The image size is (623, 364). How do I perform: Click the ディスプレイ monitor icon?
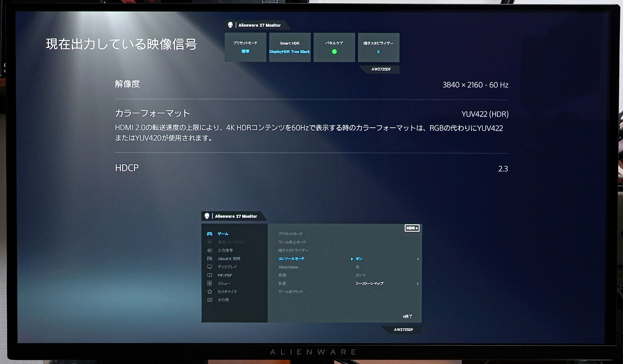click(x=210, y=267)
